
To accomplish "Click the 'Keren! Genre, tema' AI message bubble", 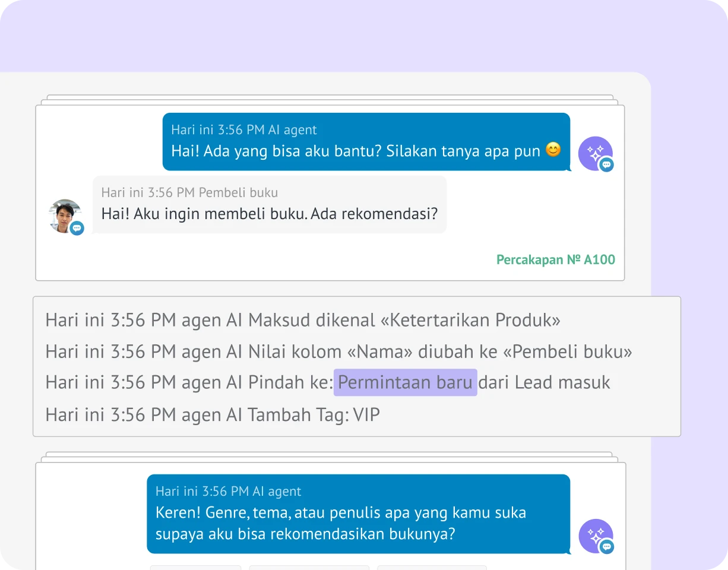I will [x=358, y=514].
